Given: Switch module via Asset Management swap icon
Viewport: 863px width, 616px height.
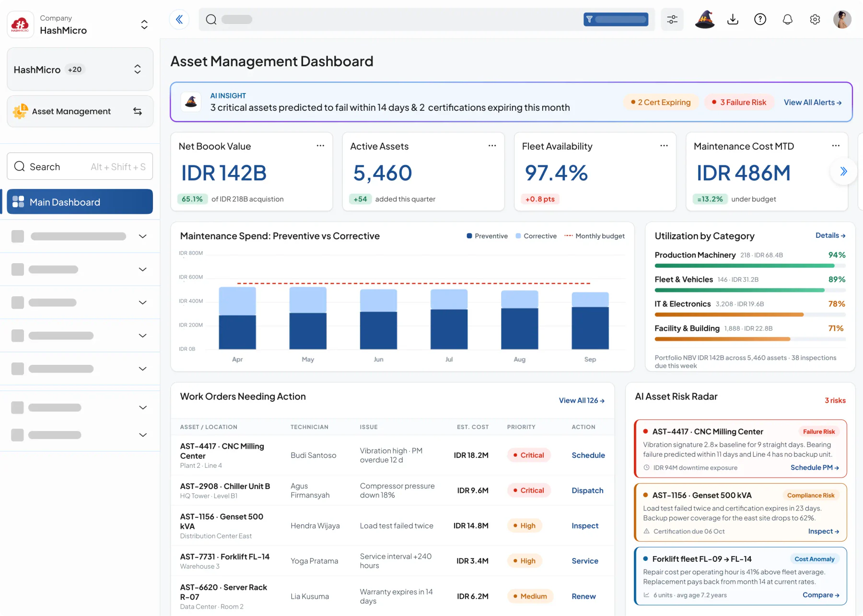Looking at the screenshot, I should click(x=138, y=111).
